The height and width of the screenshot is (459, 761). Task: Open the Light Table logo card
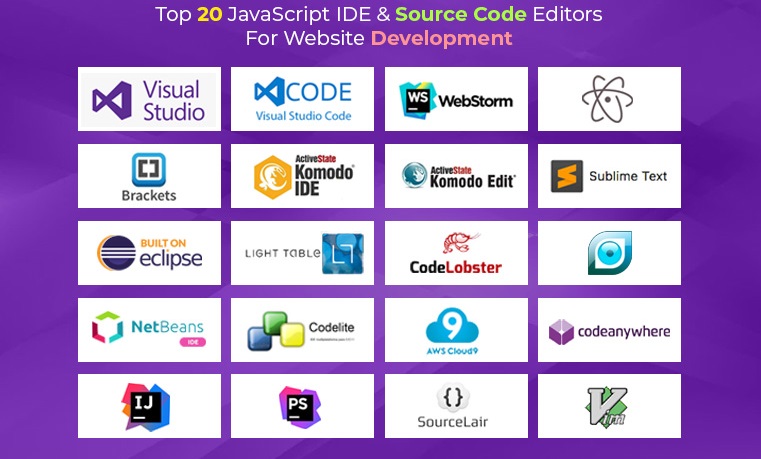click(x=302, y=253)
